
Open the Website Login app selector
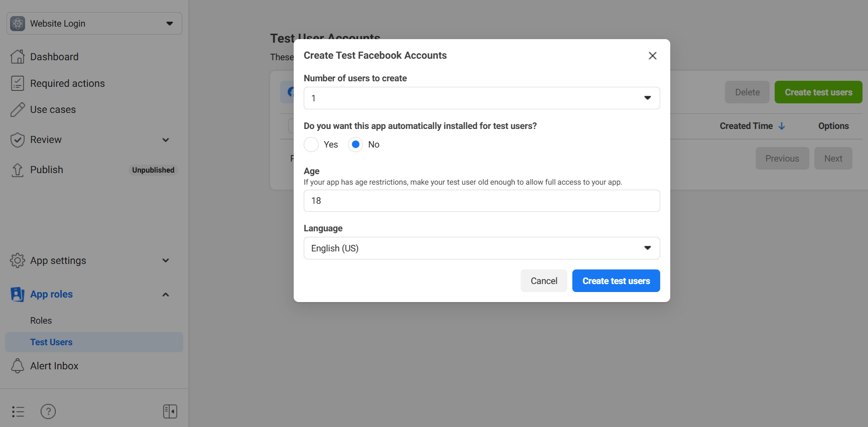(x=94, y=24)
